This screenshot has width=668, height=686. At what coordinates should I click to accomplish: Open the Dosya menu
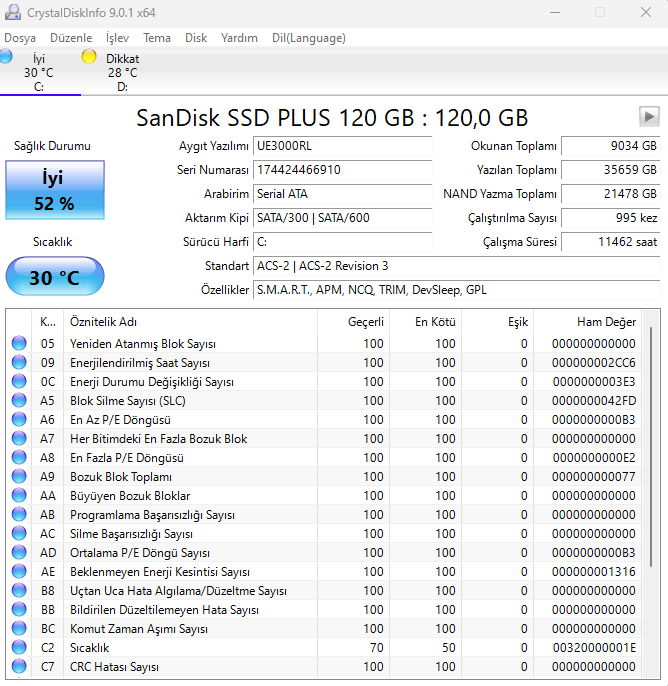20,38
